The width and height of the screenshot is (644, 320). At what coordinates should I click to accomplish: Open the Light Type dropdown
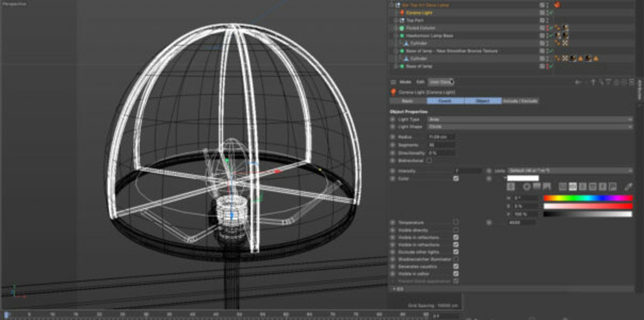530,119
